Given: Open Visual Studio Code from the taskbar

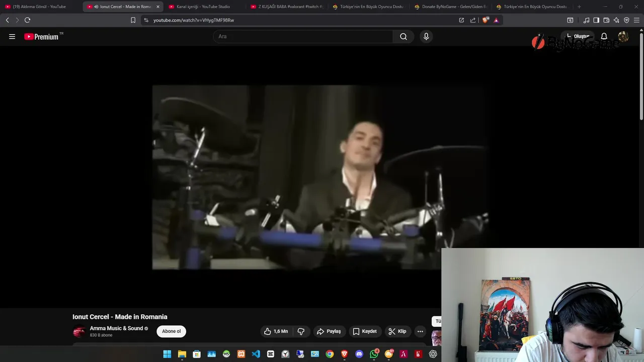Looking at the screenshot, I should tap(256, 354).
